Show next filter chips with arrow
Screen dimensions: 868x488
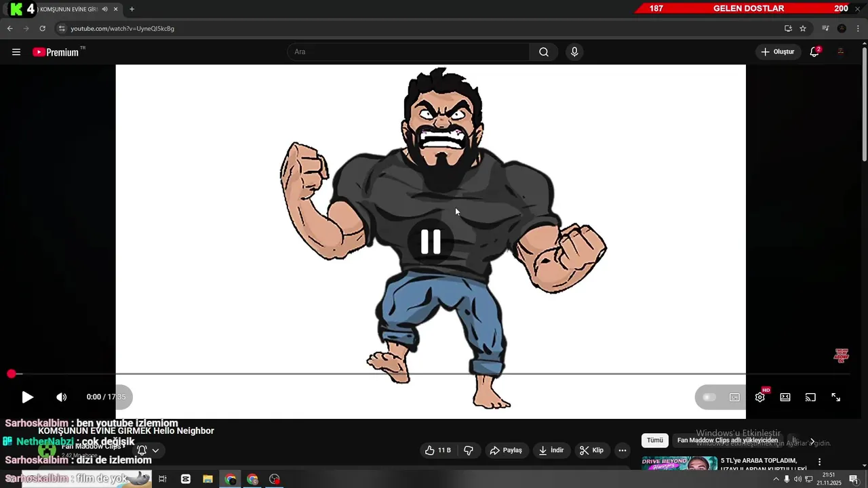[812, 441]
